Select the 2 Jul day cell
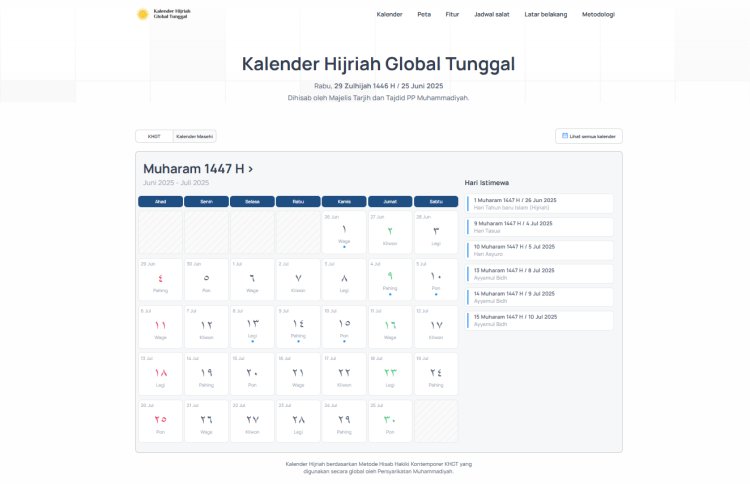 point(298,279)
